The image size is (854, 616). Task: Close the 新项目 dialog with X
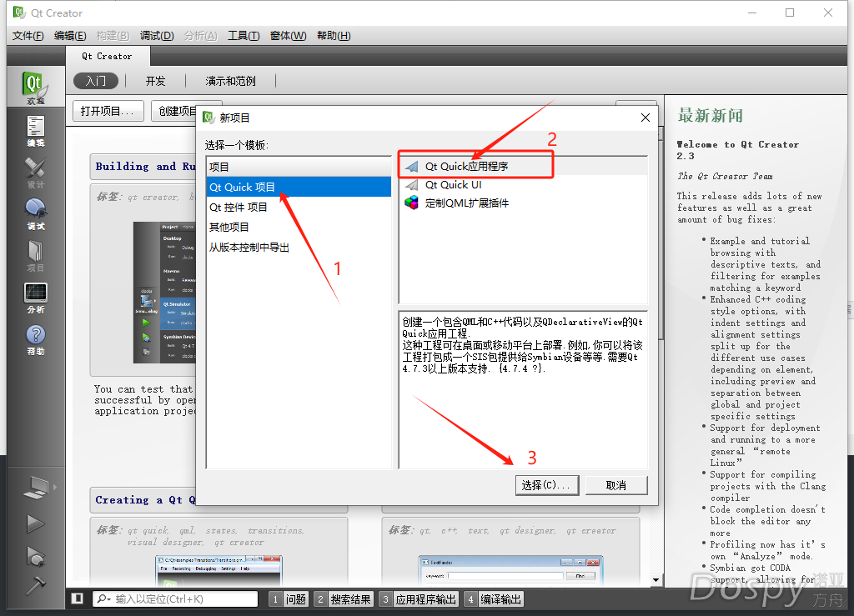pyautogui.click(x=646, y=118)
